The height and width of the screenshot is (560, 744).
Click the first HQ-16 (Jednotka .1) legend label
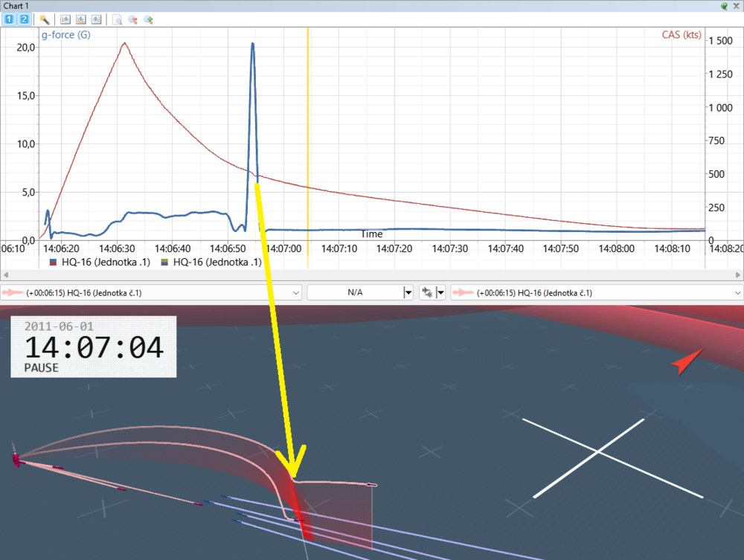pyautogui.click(x=106, y=263)
